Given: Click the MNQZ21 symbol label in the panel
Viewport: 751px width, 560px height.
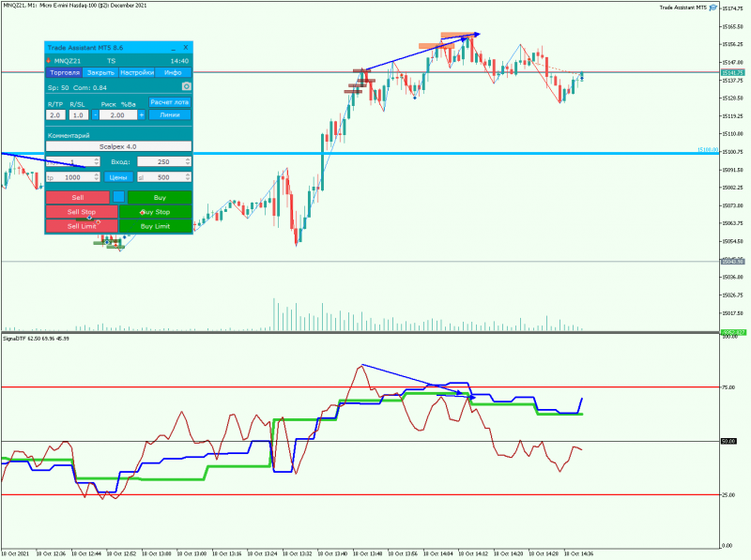Looking at the screenshot, I should pos(68,61).
